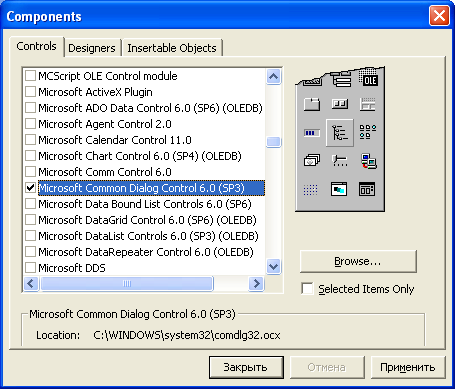
Task: Click the picture window icon in the toolbox image
Action: (x=339, y=189)
